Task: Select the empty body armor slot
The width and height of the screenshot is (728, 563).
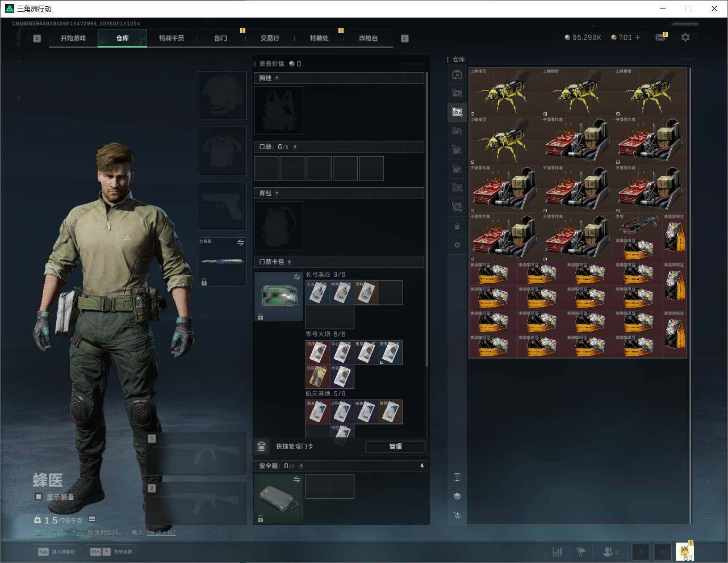Action: [x=223, y=151]
